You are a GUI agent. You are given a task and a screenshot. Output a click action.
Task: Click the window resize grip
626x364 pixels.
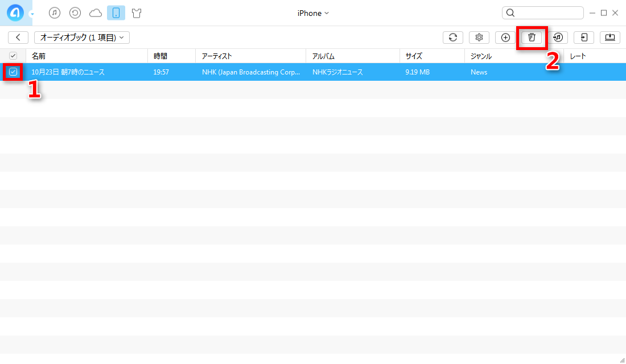[x=622, y=361]
